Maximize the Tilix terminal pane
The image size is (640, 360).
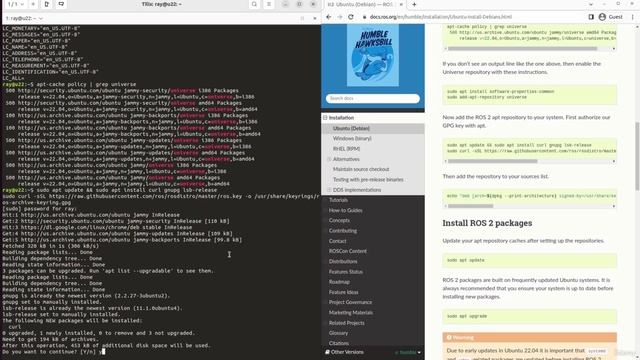[302, 18]
